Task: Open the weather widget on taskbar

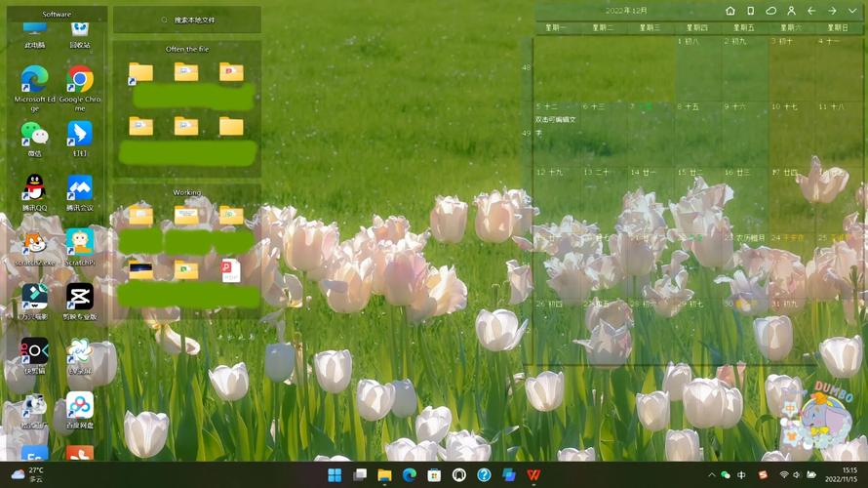Action: (x=29, y=474)
